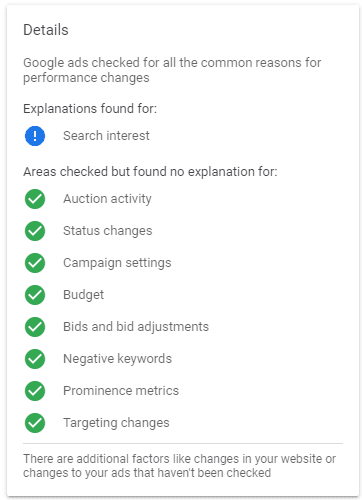
Task: Click green checkmark next to Auction activity
Action: pyautogui.click(x=35, y=199)
